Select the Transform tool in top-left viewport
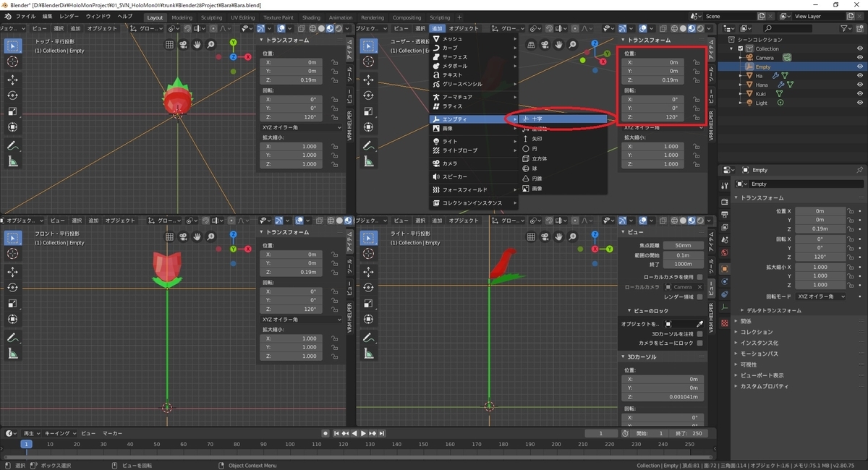Screen dimensions: 868x470 [13, 127]
